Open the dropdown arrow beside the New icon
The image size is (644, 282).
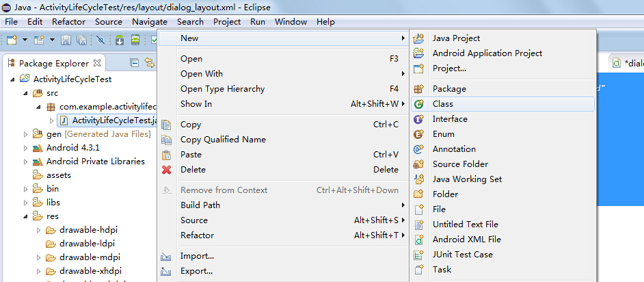coord(25,40)
